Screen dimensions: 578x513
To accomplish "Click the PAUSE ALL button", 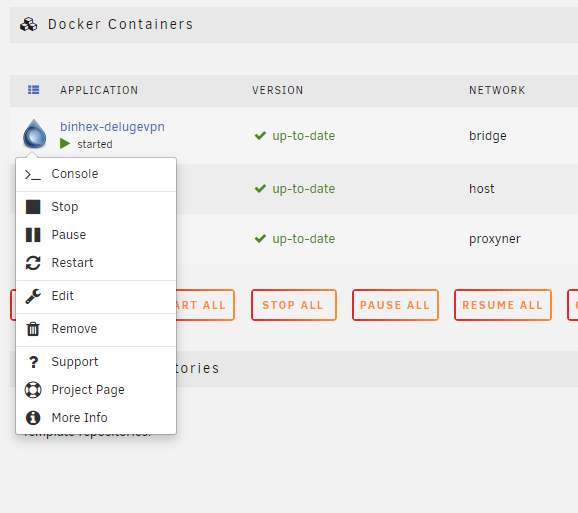I will [x=395, y=305].
